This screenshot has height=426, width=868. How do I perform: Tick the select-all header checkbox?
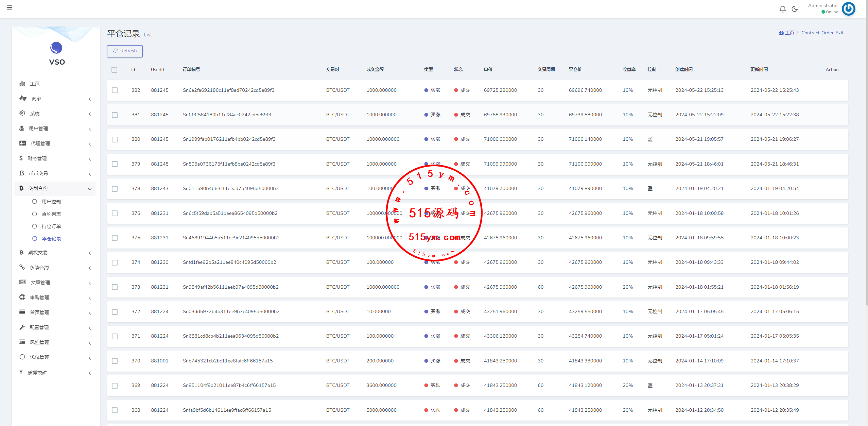[115, 70]
